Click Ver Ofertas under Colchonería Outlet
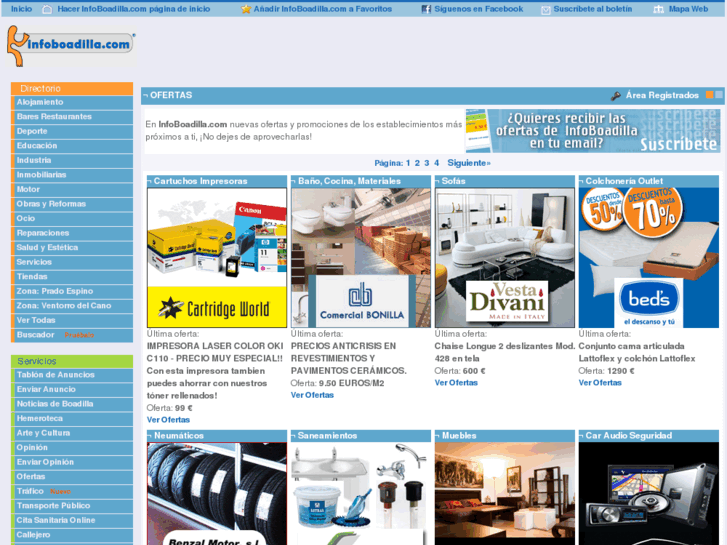 pyautogui.click(x=600, y=383)
